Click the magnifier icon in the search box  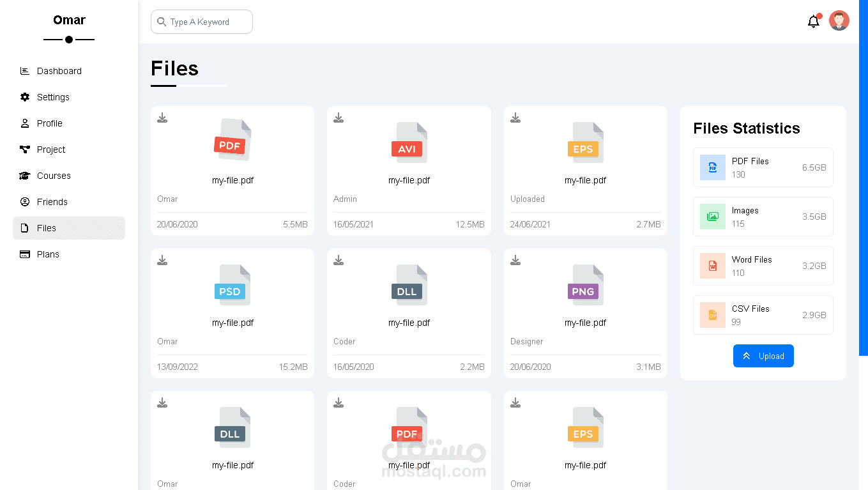[x=162, y=22]
